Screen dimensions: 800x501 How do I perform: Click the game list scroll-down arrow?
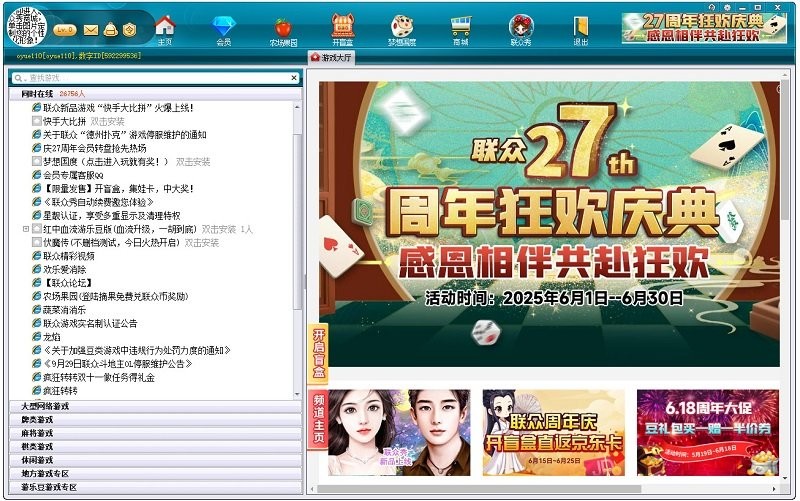(297, 394)
